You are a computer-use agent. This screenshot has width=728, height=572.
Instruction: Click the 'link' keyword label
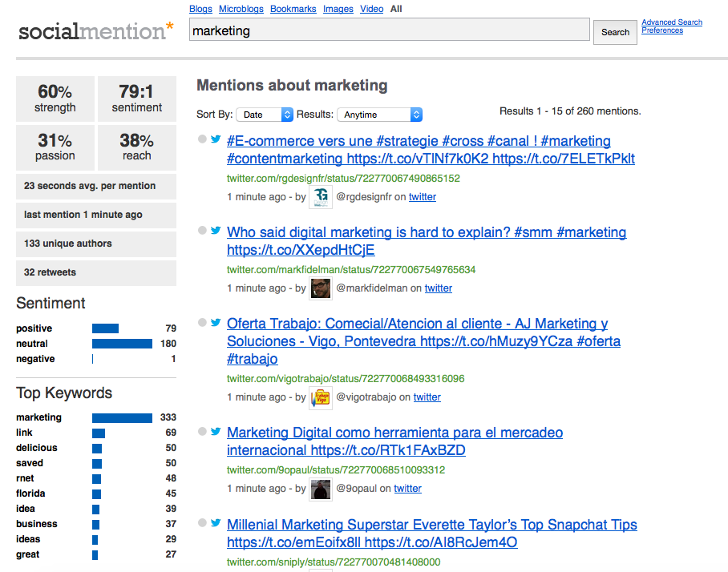pyautogui.click(x=24, y=433)
